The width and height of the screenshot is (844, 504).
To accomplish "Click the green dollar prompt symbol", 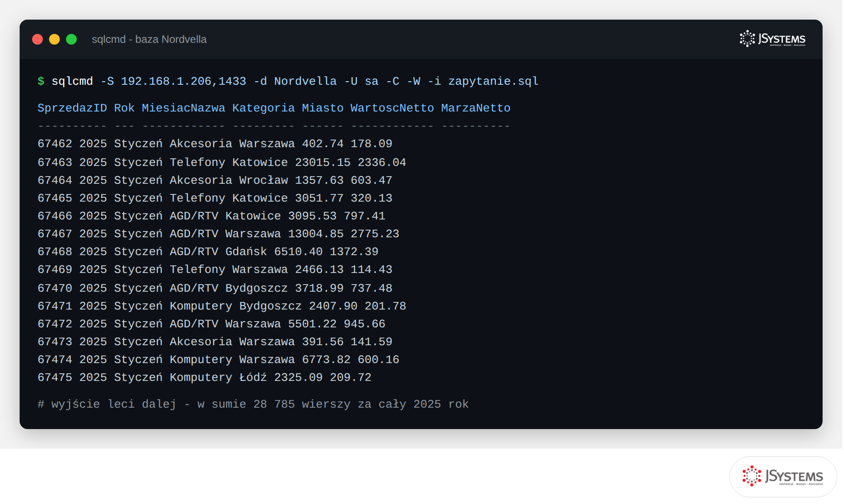I will (x=41, y=81).
